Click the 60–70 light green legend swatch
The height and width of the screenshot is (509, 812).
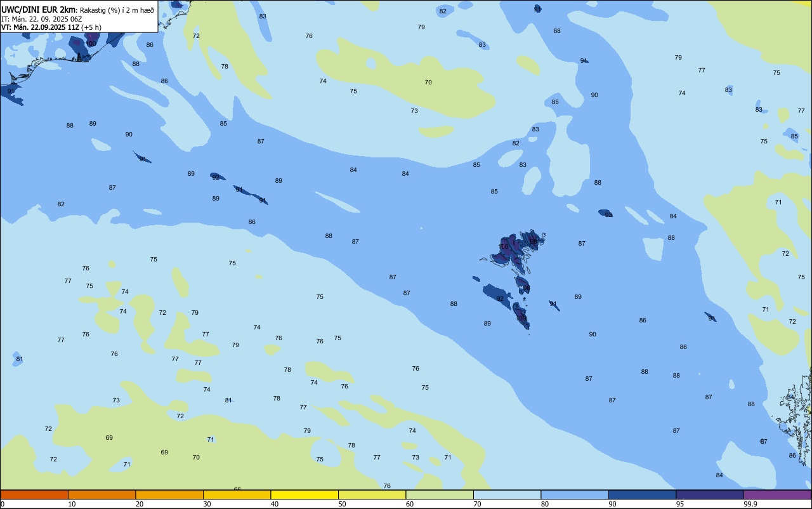(x=440, y=494)
